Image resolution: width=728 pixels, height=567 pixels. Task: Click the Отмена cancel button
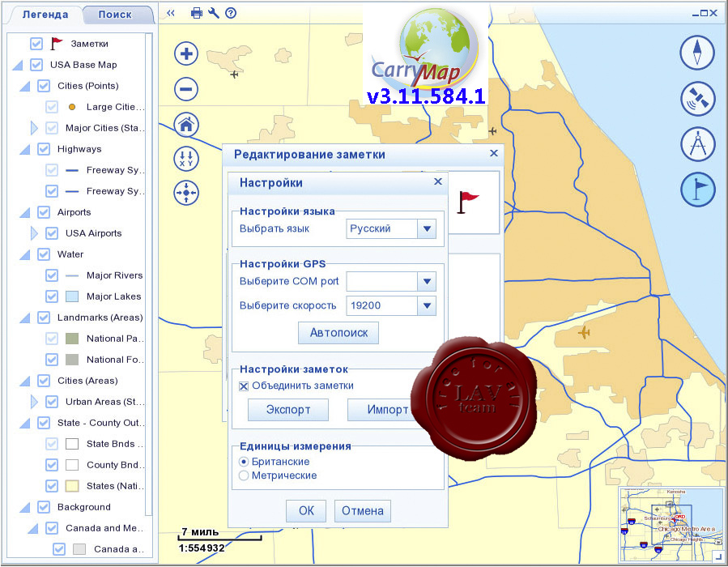363,511
